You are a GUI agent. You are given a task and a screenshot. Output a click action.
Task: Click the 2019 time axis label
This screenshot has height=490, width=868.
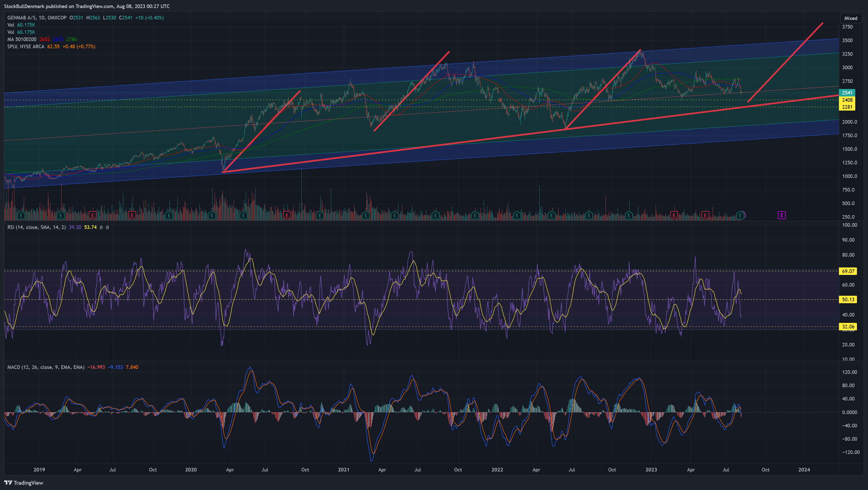39,470
